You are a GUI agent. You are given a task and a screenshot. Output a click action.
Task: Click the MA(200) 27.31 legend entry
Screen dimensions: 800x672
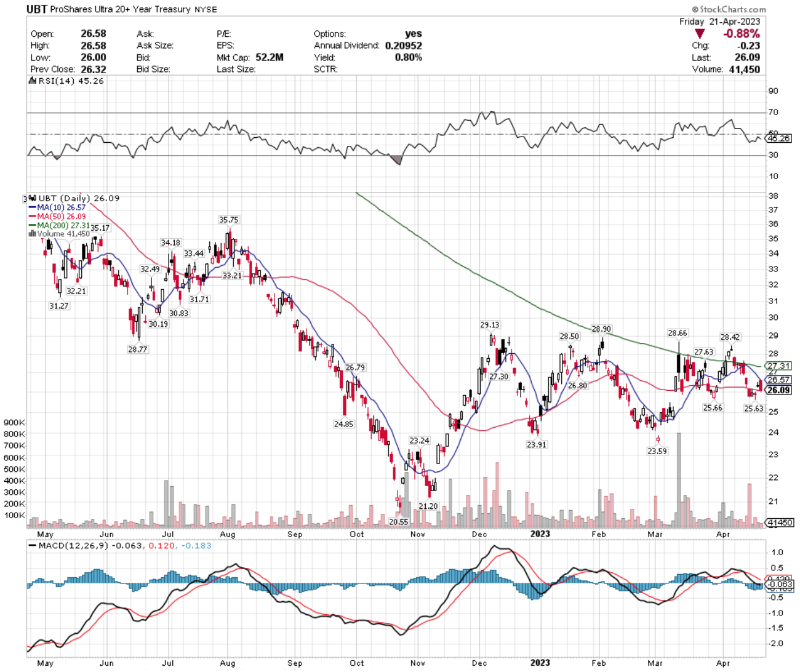(59, 226)
